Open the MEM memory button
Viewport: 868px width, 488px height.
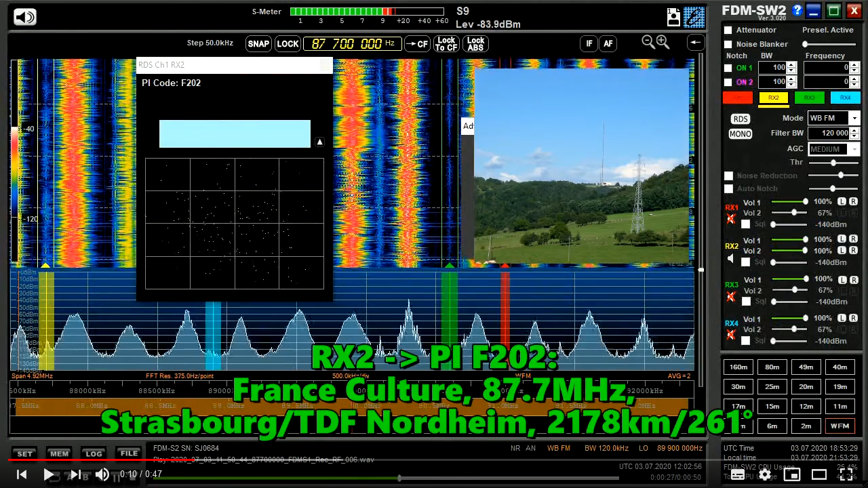click(x=59, y=453)
